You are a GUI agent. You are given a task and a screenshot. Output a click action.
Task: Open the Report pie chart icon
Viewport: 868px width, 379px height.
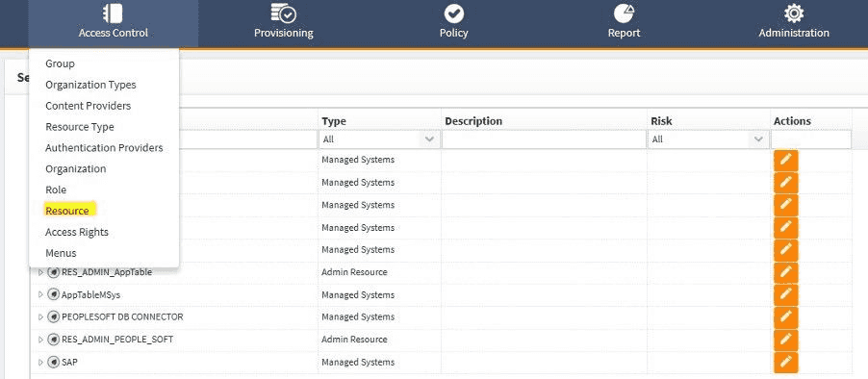click(624, 13)
